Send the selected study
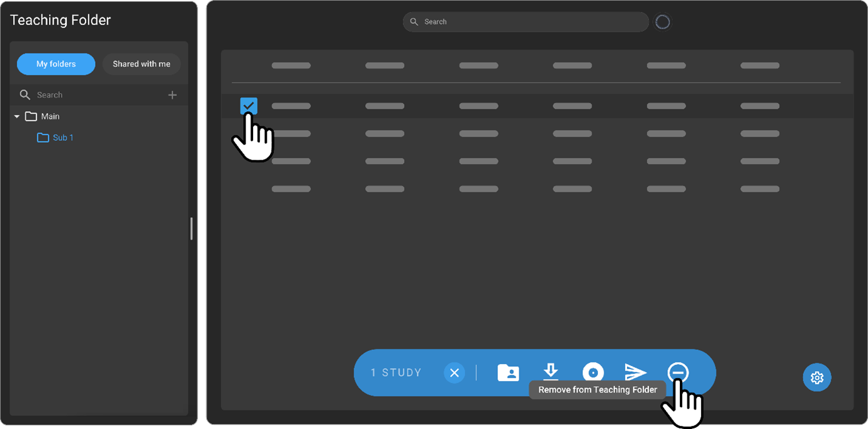This screenshot has width=868, height=429. [636, 372]
